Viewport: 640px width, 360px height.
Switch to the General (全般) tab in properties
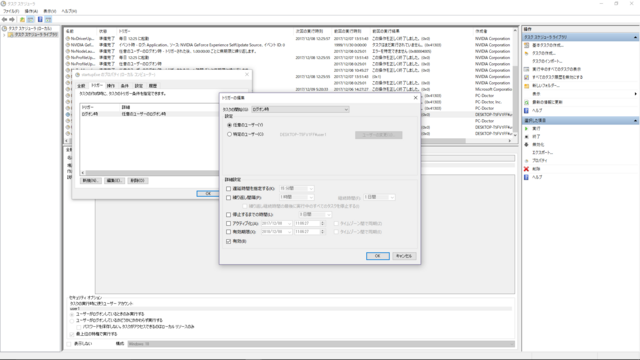[x=81, y=86]
